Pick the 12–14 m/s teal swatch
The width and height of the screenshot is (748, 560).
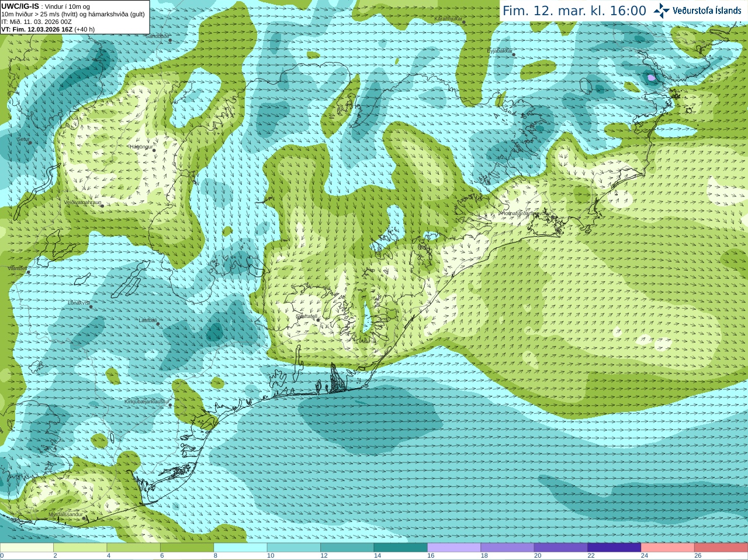[347, 548]
